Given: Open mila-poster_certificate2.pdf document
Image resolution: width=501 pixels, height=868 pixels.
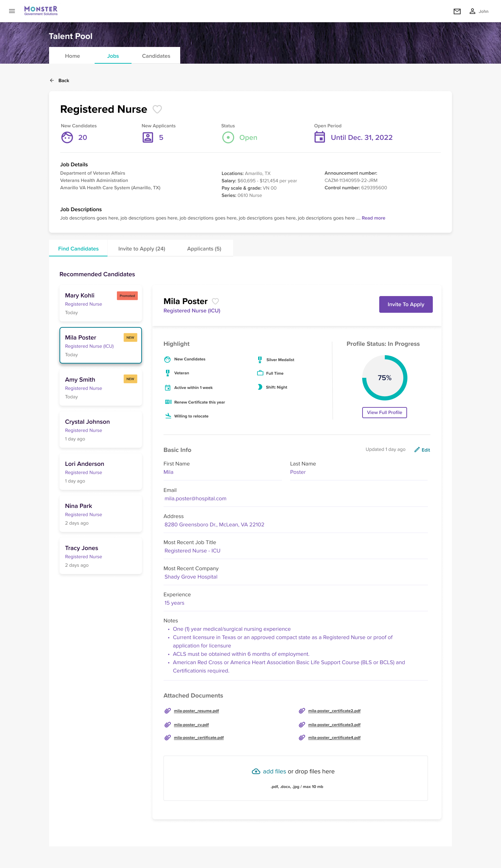Looking at the screenshot, I should (x=334, y=711).
